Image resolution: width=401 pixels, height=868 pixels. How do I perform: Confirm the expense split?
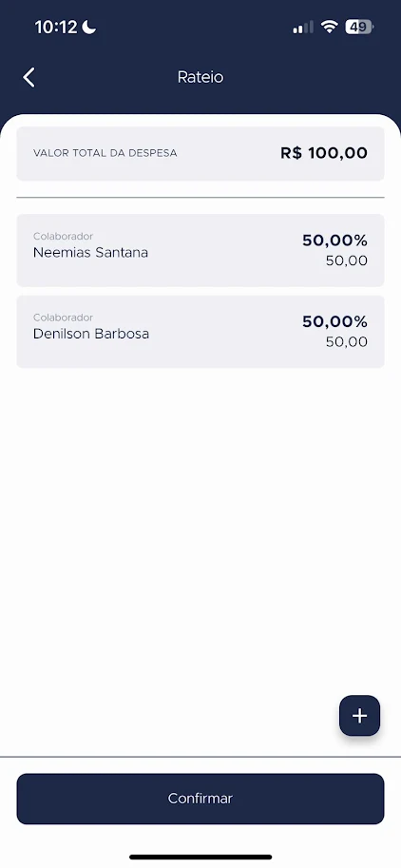pos(200,799)
